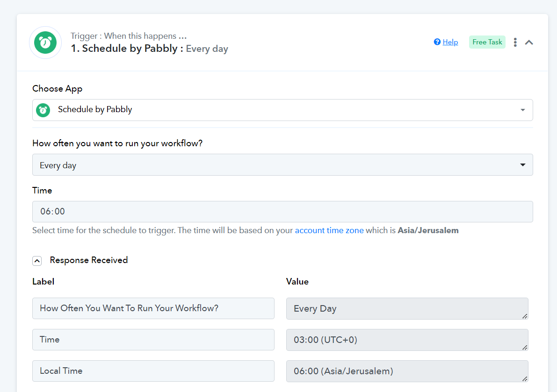Collapse the trigger step with the chevron
This screenshot has width=557, height=392.
529,42
